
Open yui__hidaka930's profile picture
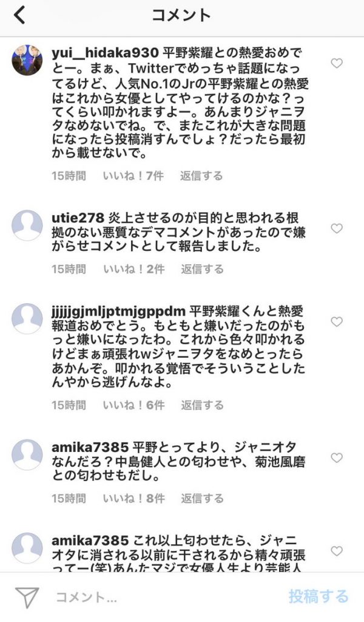tap(27, 60)
